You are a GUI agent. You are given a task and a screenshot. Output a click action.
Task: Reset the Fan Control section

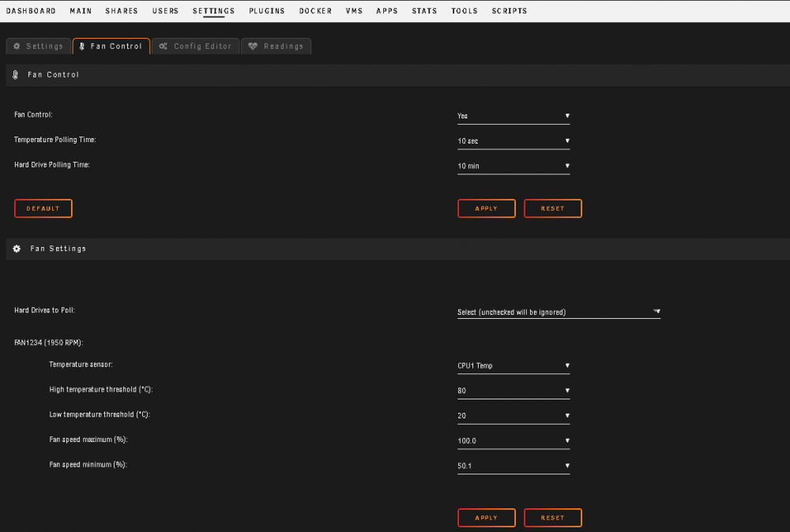click(x=553, y=208)
